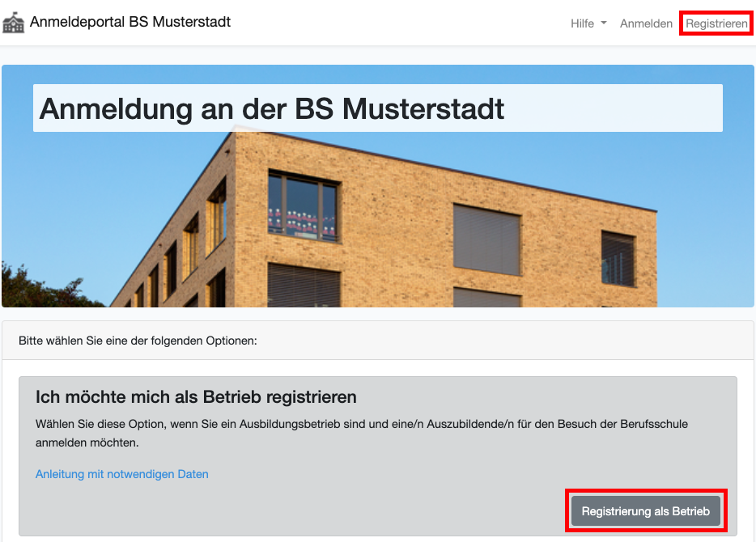Go to the Anmelden page

tap(646, 23)
